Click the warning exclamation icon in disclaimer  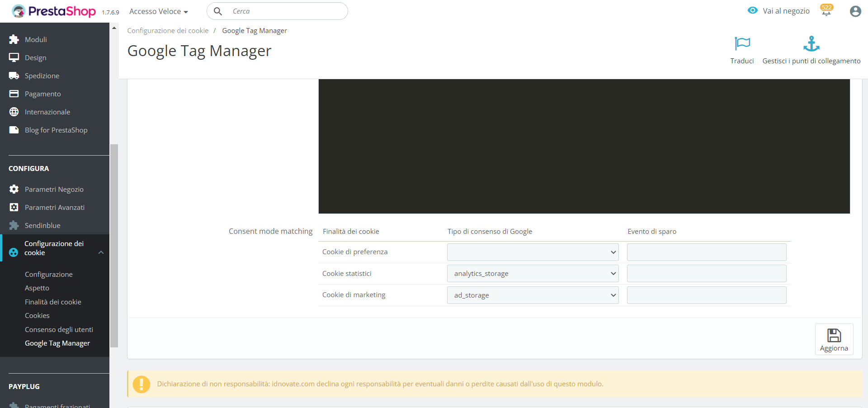tap(142, 384)
